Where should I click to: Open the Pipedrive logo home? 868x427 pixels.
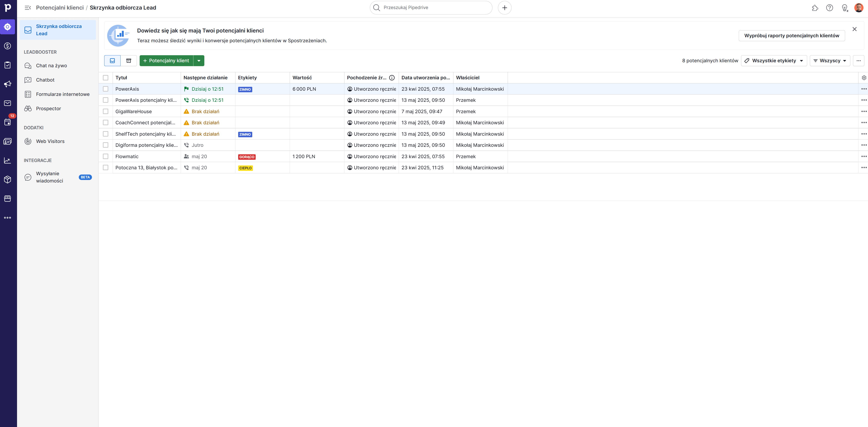(8, 7)
